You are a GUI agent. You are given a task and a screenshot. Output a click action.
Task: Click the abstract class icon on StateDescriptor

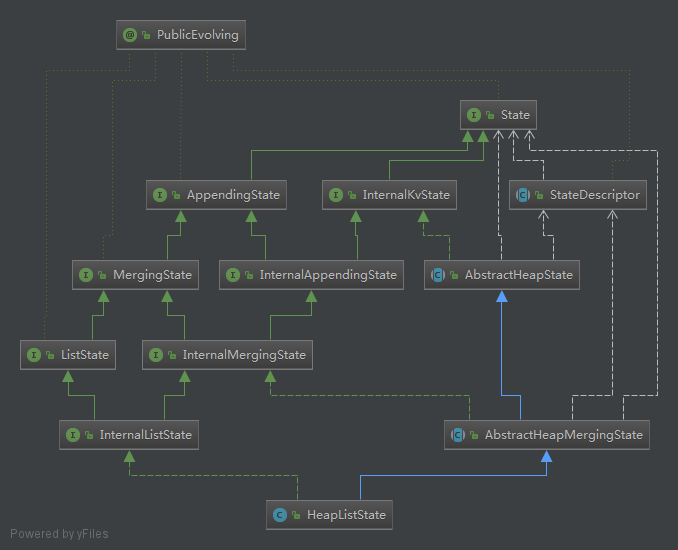pyautogui.click(x=523, y=195)
